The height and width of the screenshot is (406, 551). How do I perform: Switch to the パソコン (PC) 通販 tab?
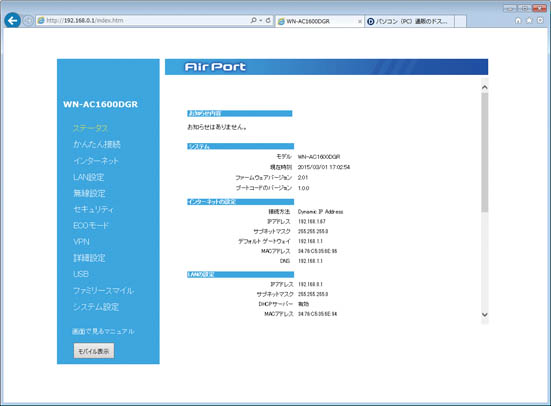(409, 21)
